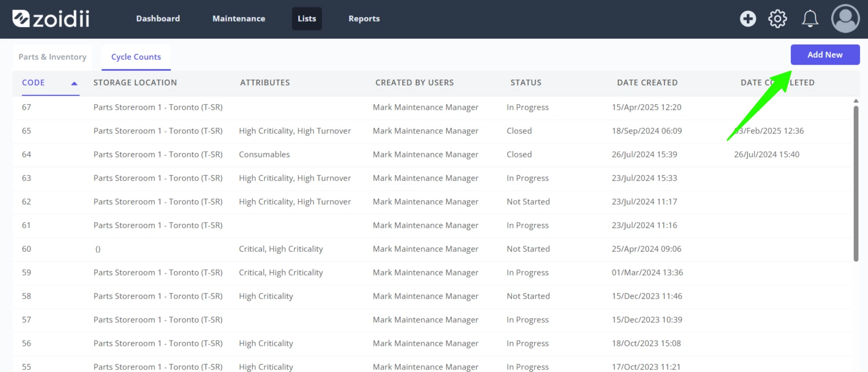Click the scrollbar up arrow

[x=856, y=101]
